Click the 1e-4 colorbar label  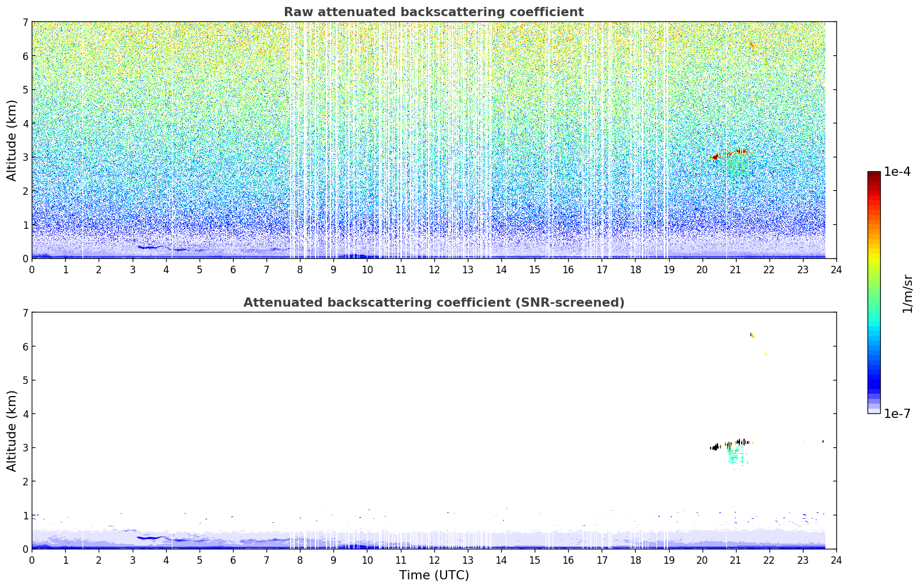pyautogui.click(x=897, y=172)
